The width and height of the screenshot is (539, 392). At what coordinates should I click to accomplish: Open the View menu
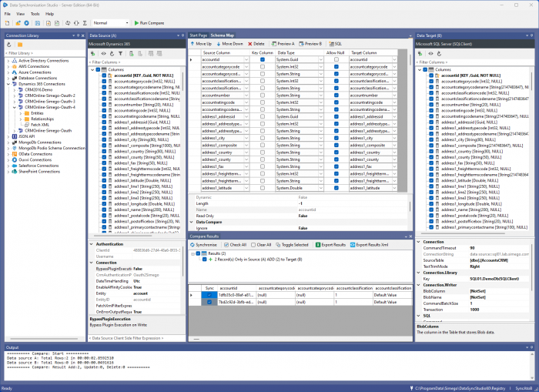(20, 14)
